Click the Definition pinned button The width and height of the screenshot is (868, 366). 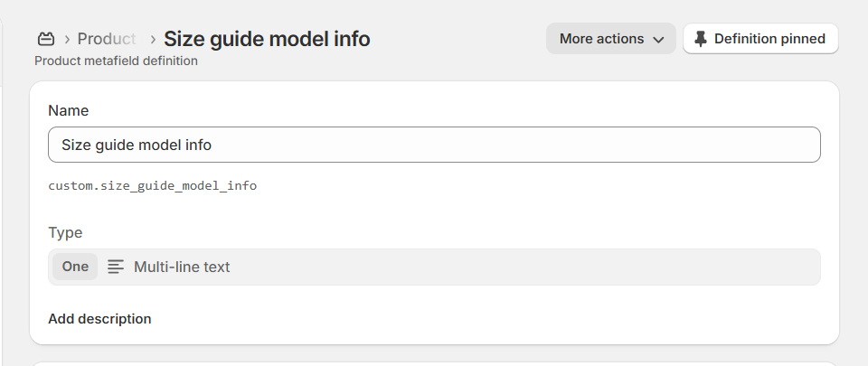pyautogui.click(x=760, y=39)
